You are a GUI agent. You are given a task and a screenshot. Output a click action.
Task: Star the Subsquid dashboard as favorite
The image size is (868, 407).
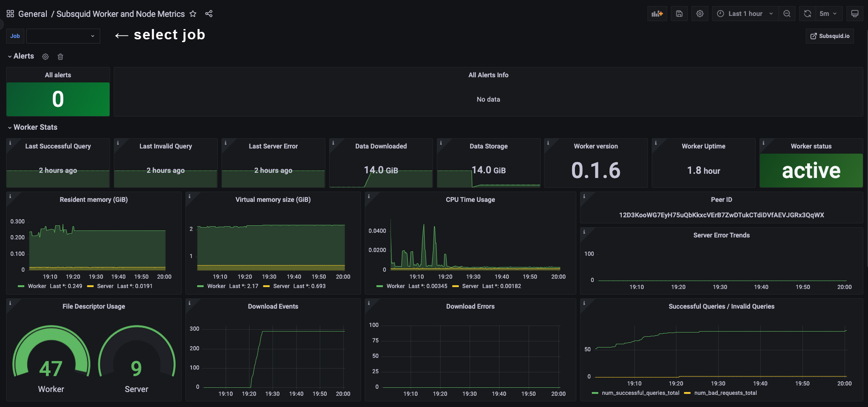(x=193, y=14)
